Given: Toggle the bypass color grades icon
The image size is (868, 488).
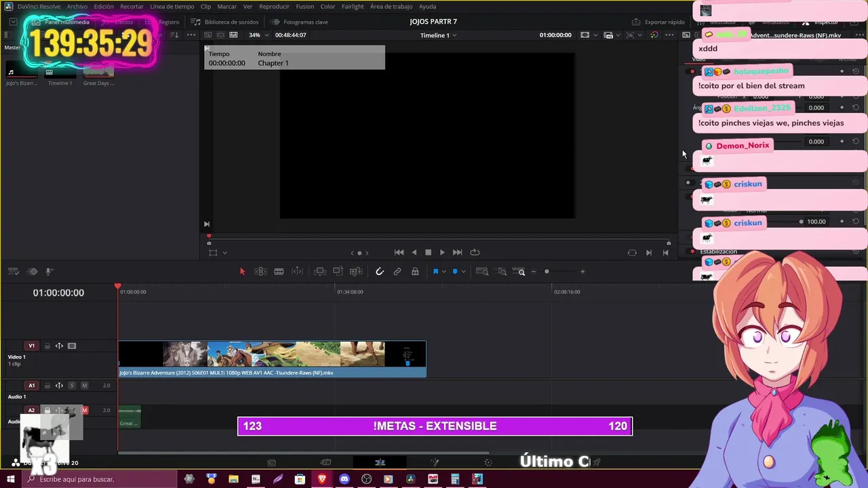Looking at the screenshot, I should pos(654,35).
